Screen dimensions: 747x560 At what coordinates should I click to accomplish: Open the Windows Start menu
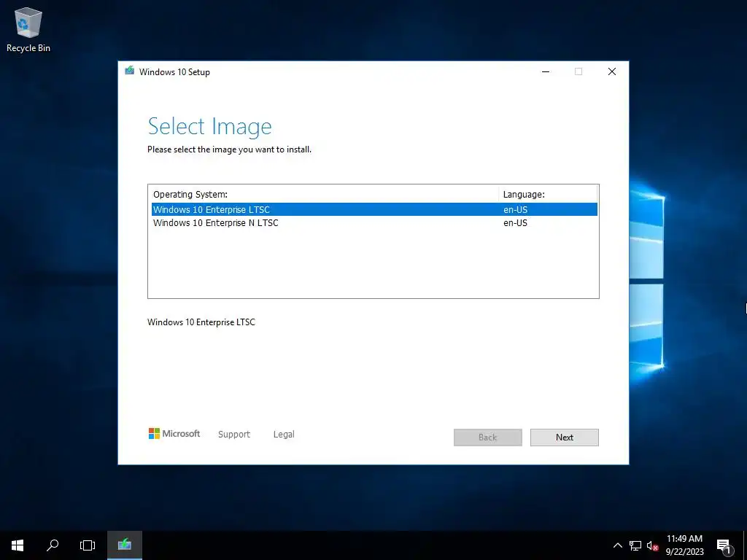coord(18,545)
